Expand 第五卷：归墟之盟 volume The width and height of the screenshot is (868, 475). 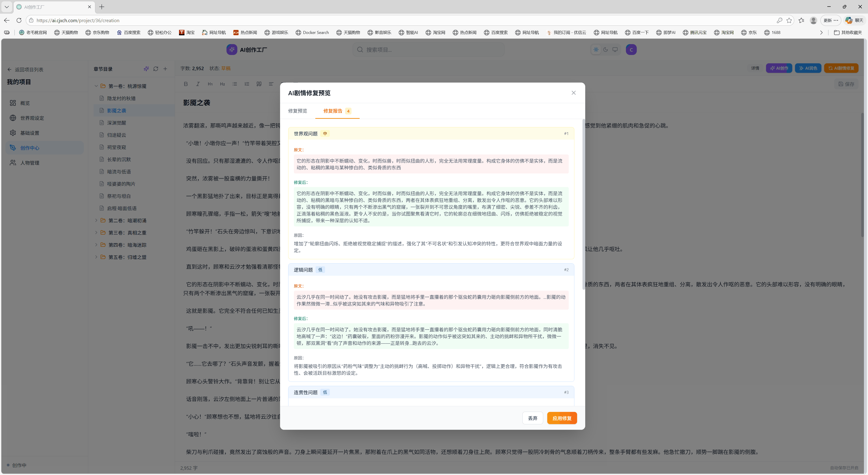96,257
